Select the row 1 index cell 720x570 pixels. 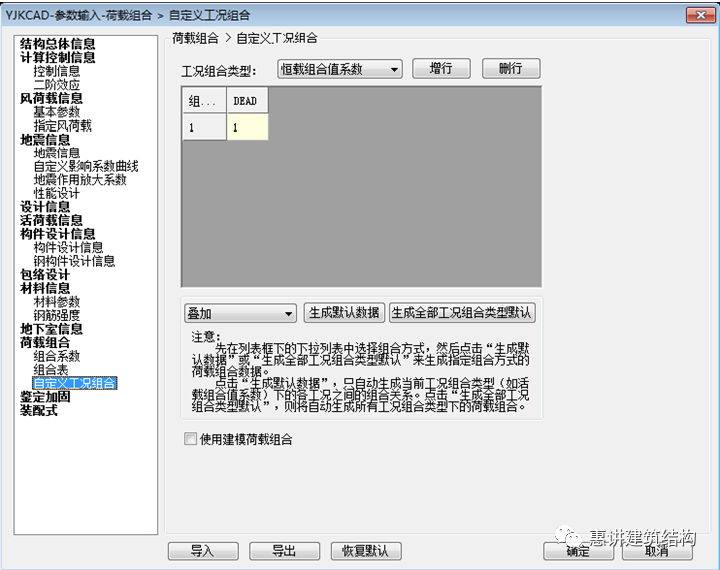coord(204,127)
